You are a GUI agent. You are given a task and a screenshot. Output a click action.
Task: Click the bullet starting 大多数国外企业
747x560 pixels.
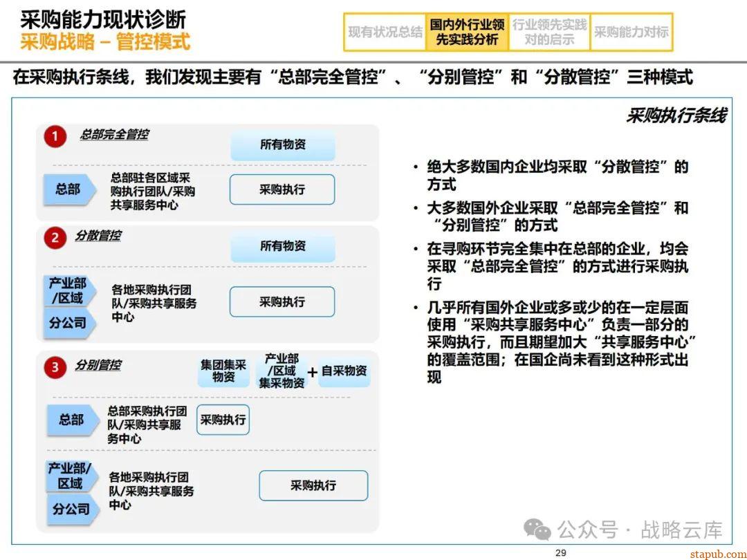(x=551, y=216)
